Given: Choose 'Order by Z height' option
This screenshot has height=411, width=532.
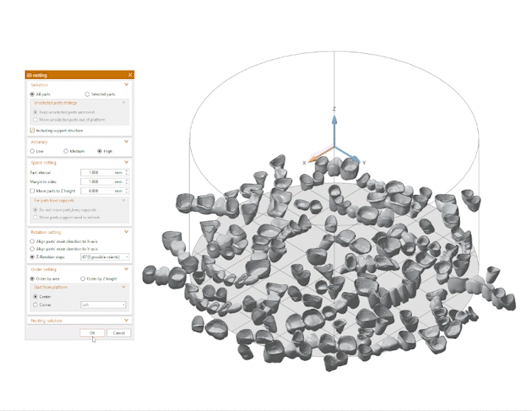Looking at the screenshot, I should point(83,279).
